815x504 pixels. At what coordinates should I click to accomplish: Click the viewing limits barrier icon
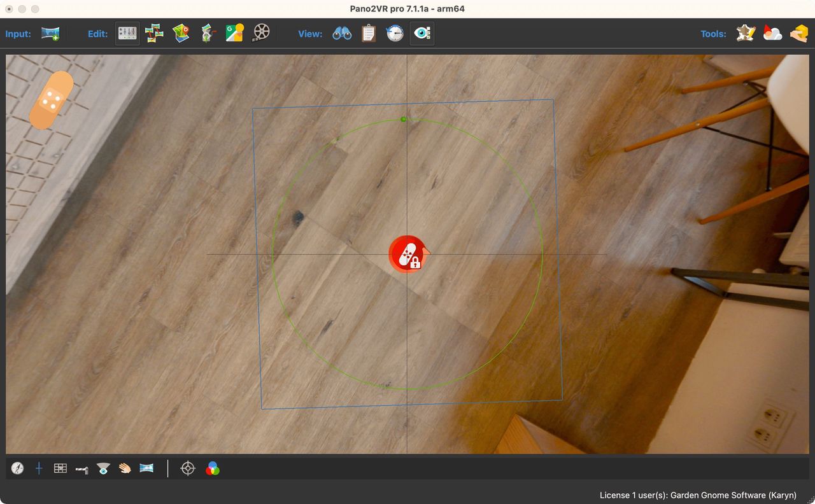click(81, 468)
